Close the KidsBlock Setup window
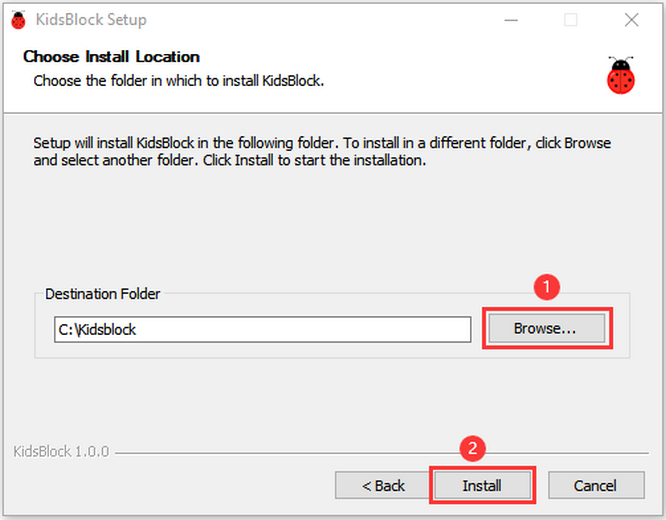This screenshot has height=520, width=666. pos(632,20)
